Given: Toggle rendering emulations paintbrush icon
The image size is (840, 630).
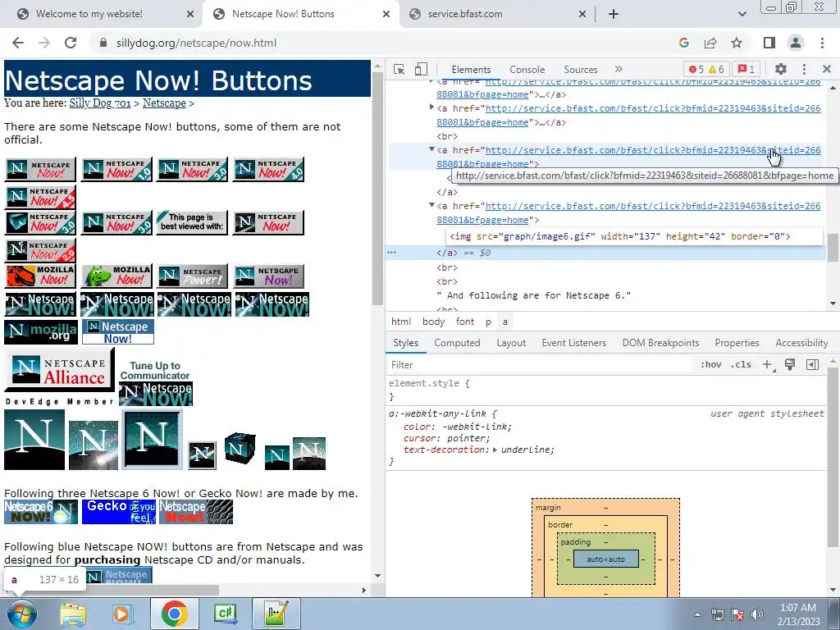Looking at the screenshot, I should coord(790,365).
